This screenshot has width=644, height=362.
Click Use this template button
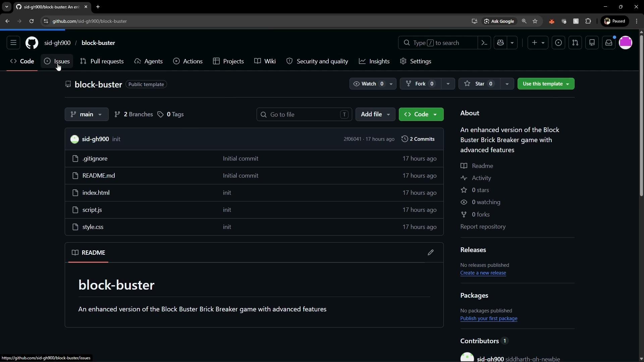click(x=546, y=84)
